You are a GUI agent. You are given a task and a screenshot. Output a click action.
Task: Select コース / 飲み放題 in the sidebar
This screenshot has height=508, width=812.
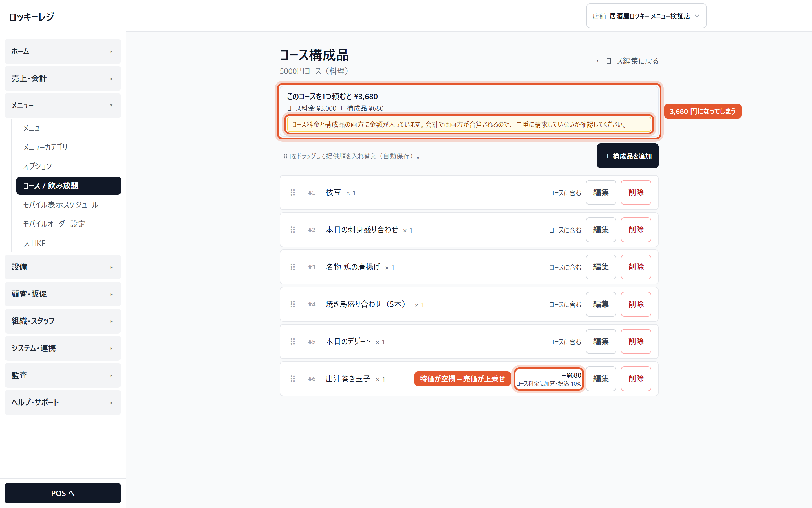click(x=69, y=185)
